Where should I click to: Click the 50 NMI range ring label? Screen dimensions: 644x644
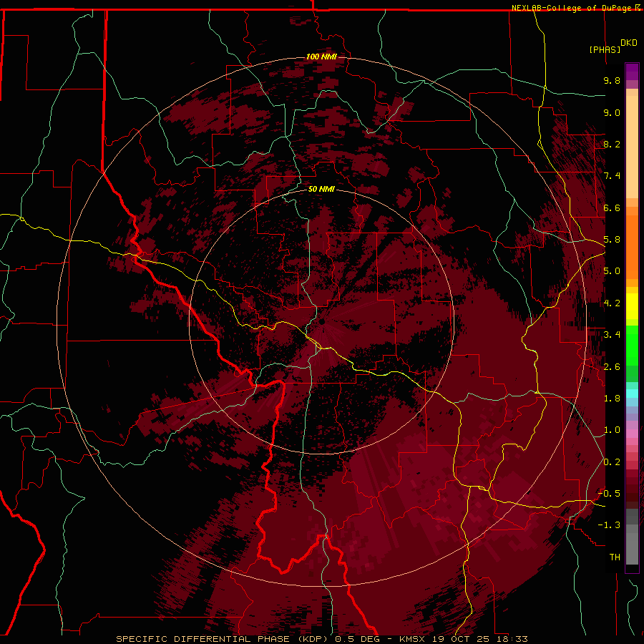(321, 189)
